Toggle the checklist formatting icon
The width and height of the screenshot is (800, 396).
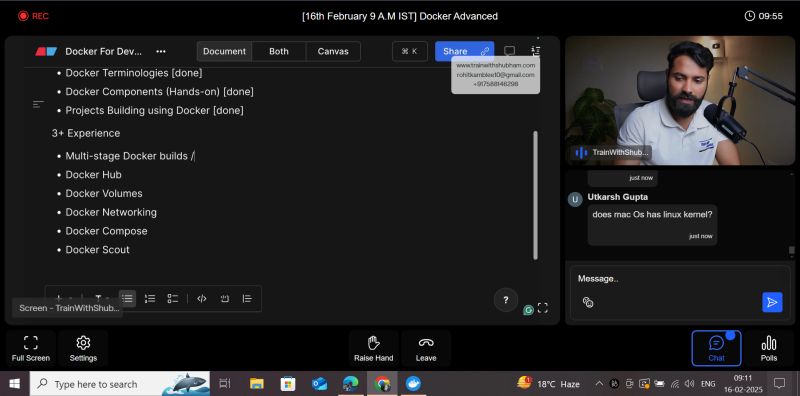click(172, 299)
